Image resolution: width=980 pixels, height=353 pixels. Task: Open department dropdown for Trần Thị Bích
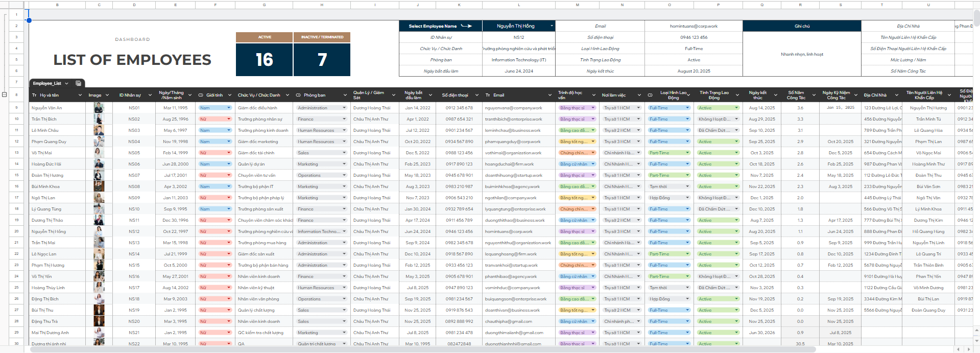344,119
